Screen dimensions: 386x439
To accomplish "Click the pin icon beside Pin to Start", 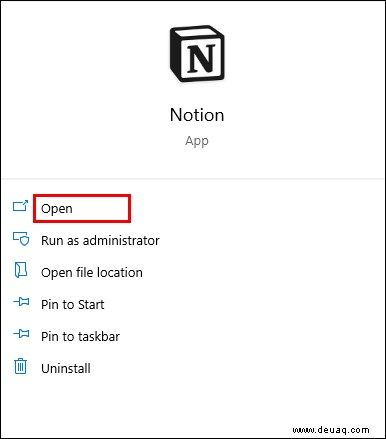I will (x=21, y=302).
